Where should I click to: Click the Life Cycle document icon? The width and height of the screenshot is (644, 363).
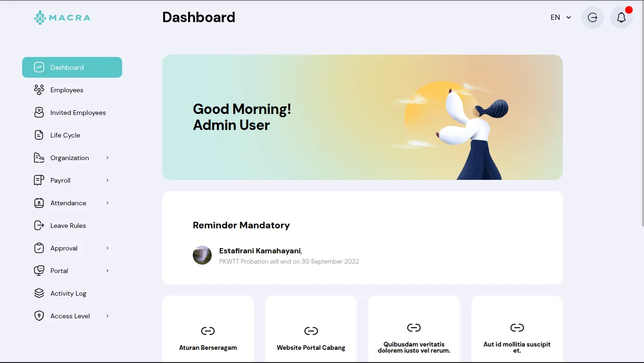[x=39, y=135]
